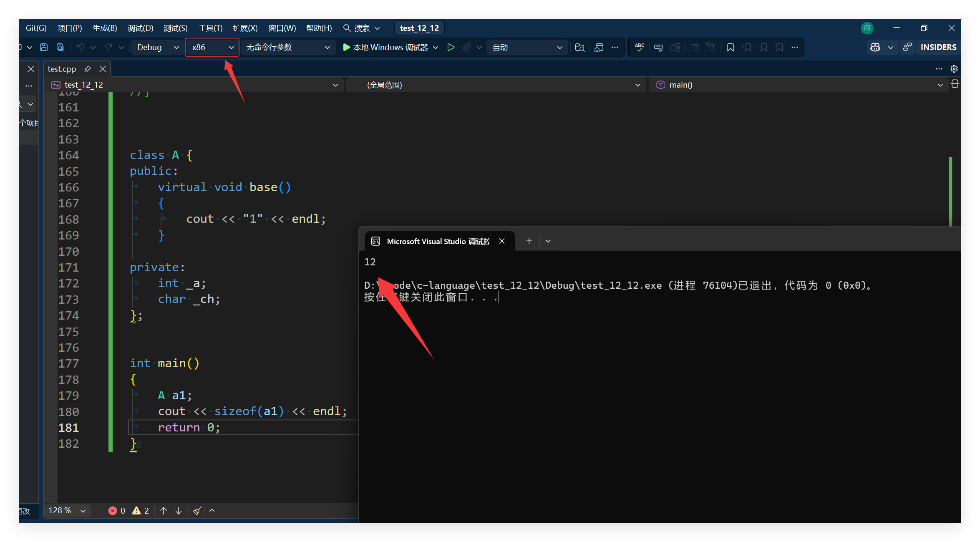Open the Debug configuration dropdown
This screenshot has height=542, width=980.
[x=158, y=47]
